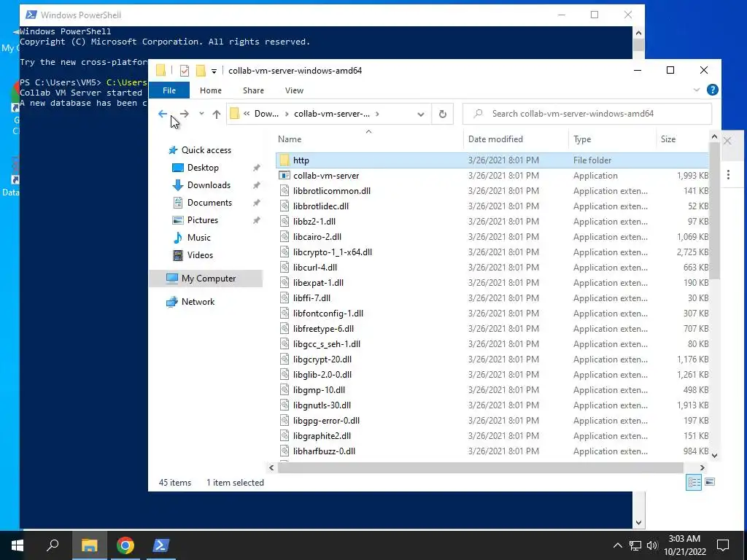Open Google Chrome from the taskbar
747x560 pixels.
(125, 545)
